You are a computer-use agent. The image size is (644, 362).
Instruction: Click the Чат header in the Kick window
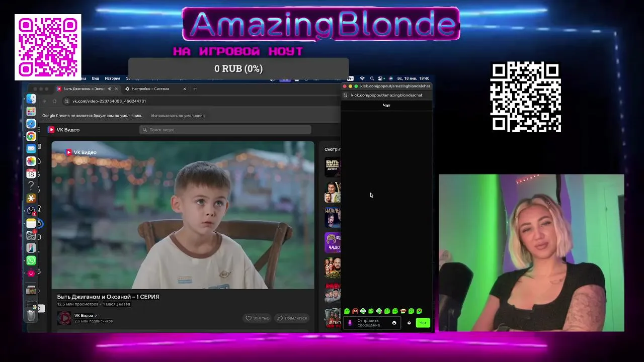pos(386,106)
